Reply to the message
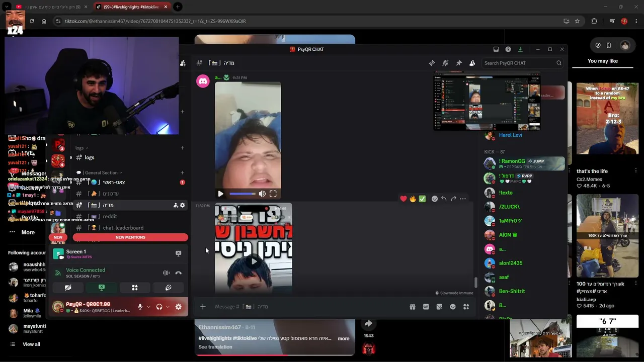Screen dimensions: 644x362 pyautogui.click(x=444, y=199)
